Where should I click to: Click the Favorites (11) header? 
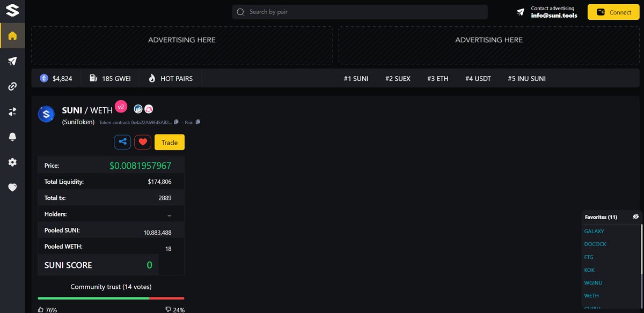(x=601, y=217)
